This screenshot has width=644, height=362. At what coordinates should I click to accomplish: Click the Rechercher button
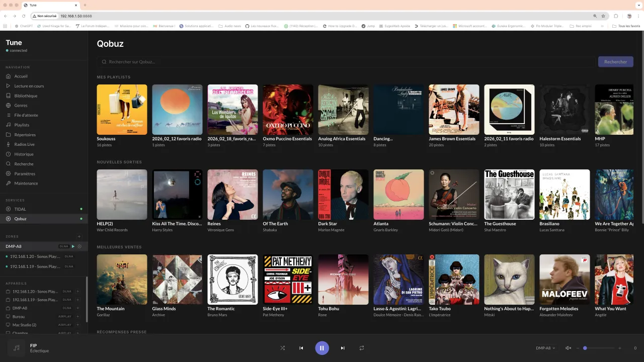click(x=616, y=62)
